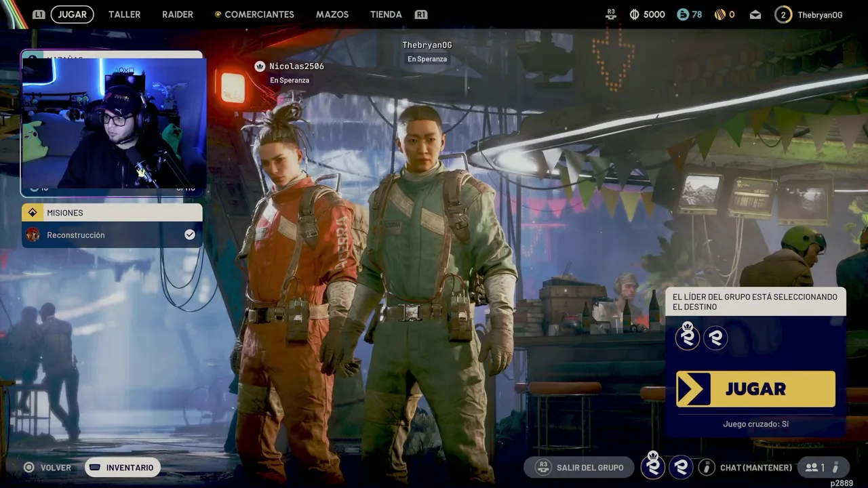Switch to the TALLER tab

click(x=125, y=14)
